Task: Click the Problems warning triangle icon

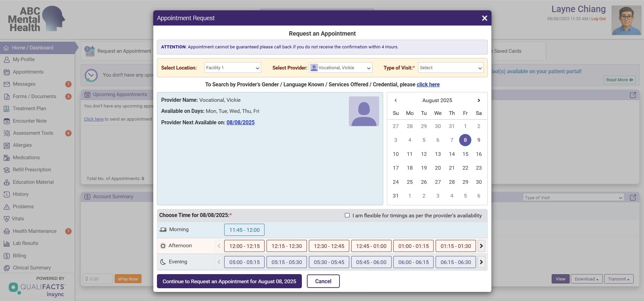Action: [x=6, y=207]
